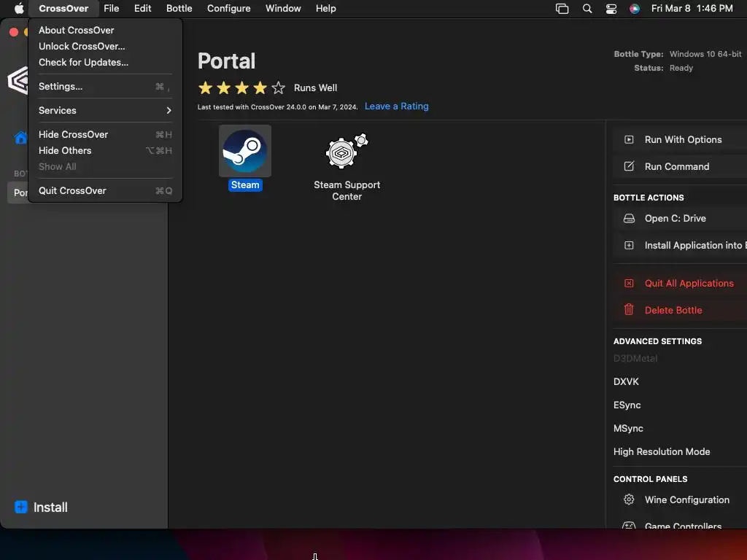747x560 pixels.
Task: Open Spotlight search in menu bar
Action: click(x=587, y=9)
